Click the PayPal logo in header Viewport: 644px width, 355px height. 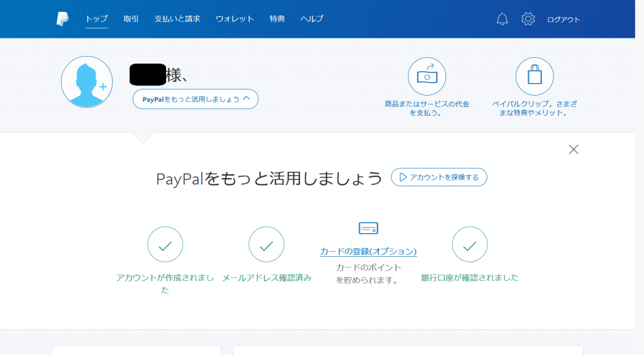click(x=62, y=19)
